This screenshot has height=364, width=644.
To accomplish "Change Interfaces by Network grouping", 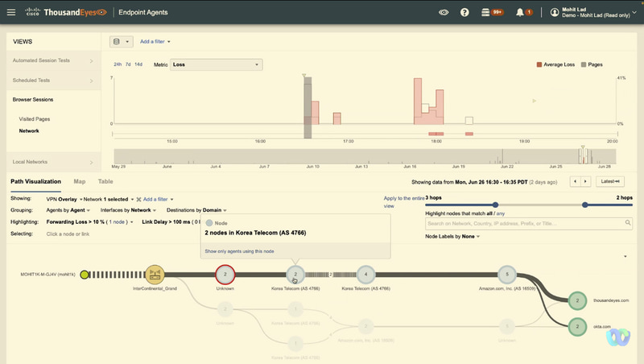I will [128, 210].
